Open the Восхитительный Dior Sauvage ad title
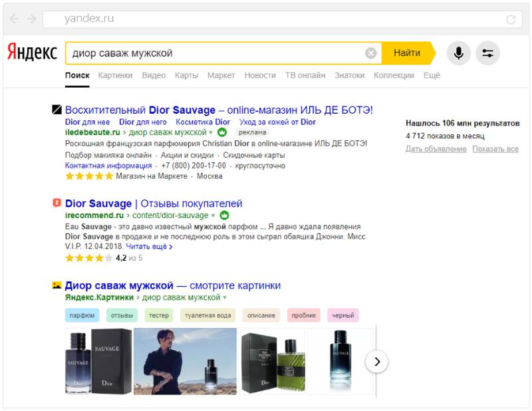 coord(219,110)
